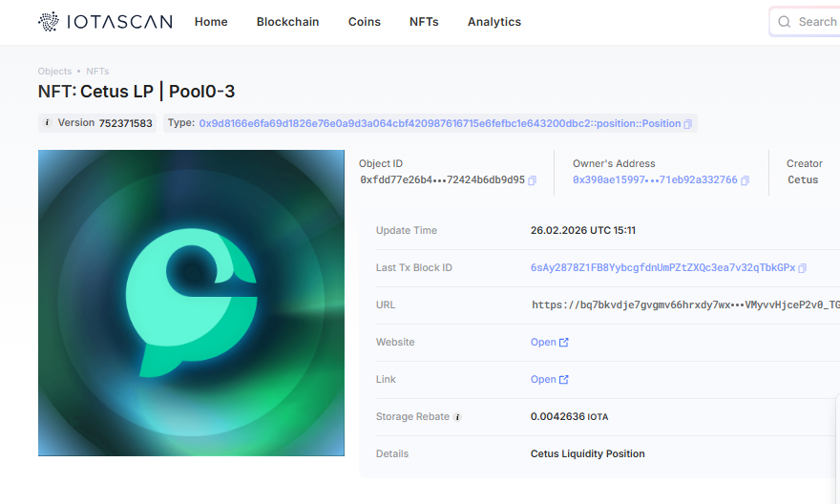The image size is (840, 504).
Task: Click Link row external icon
Action: coord(563,380)
